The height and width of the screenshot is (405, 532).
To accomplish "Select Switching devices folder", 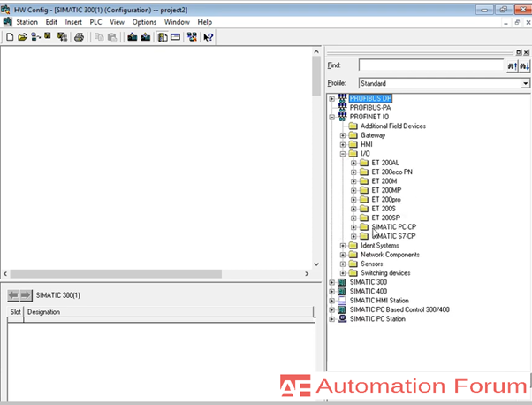I will click(x=385, y=272).
